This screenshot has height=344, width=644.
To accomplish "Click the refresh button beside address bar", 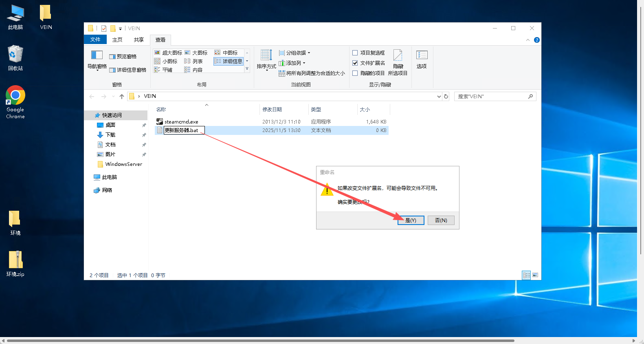I will tap(446, 97).
